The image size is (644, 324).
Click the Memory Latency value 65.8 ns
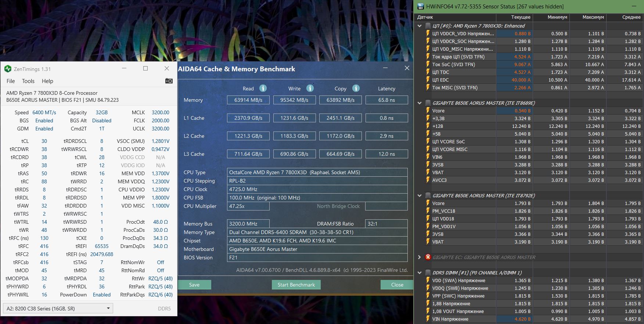point(387,100)
